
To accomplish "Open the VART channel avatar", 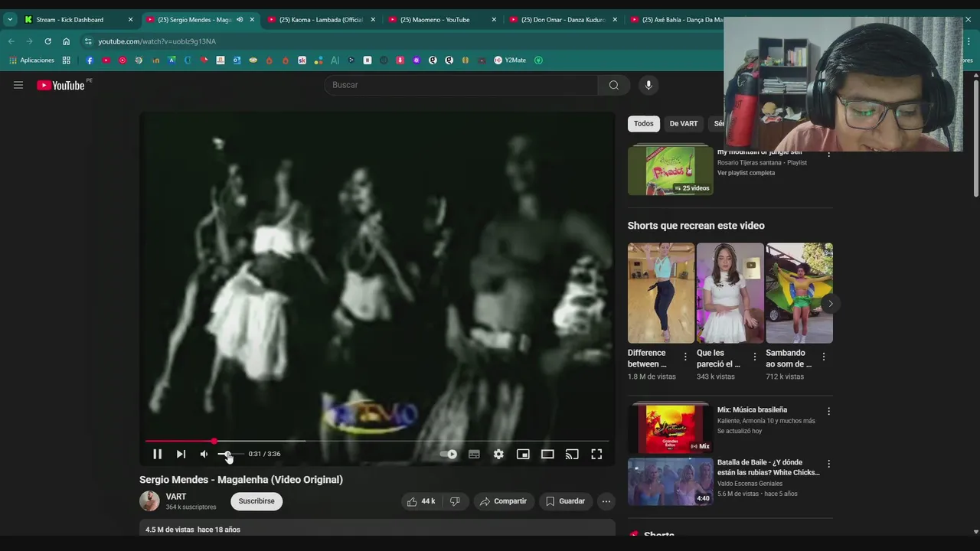I will click(x=149, y=501).
